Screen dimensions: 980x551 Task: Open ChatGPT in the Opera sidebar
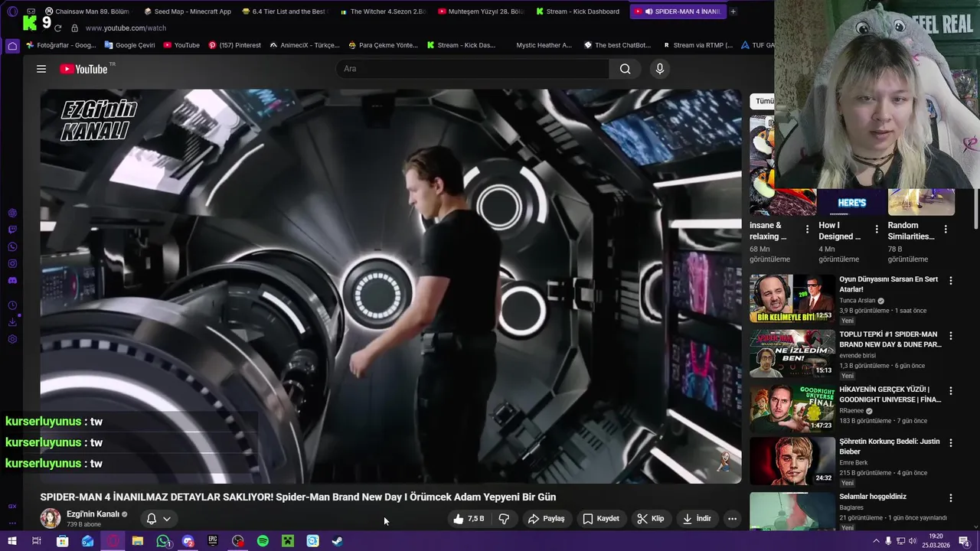[12, 213]
